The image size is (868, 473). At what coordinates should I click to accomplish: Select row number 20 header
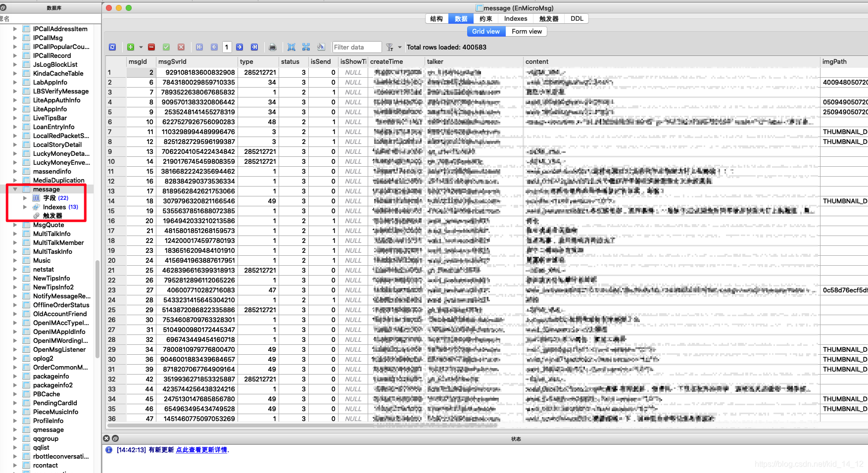tap(116, 260)
